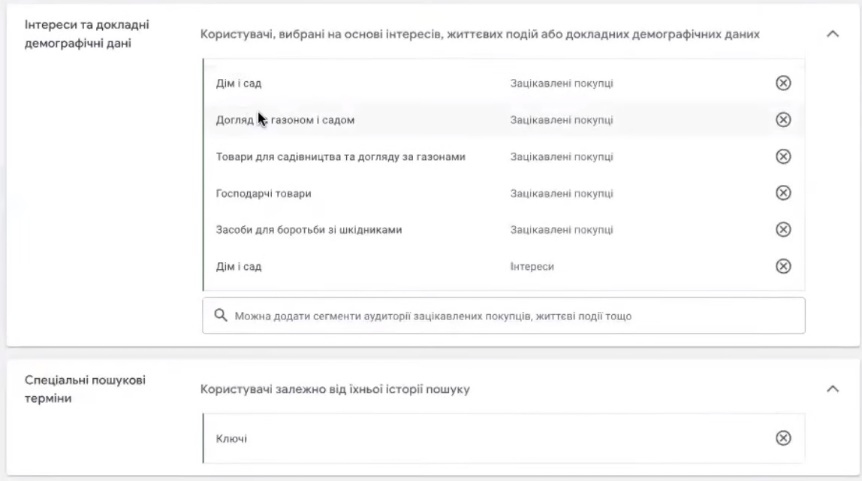Open the "Ключі" search terms segment
The height and width of the screenshot is (481, 862).
[232, 438]
